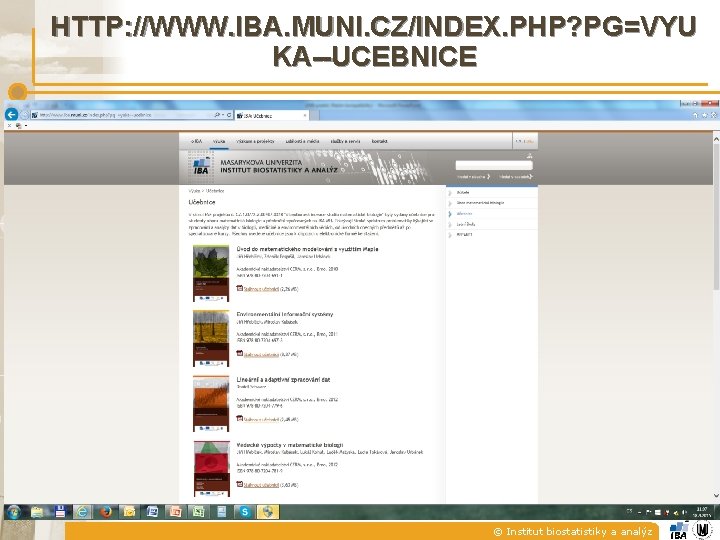This screenshot has height=540, width=720.
Task: Open Word from the taskbar
Action: coord(152,512)
